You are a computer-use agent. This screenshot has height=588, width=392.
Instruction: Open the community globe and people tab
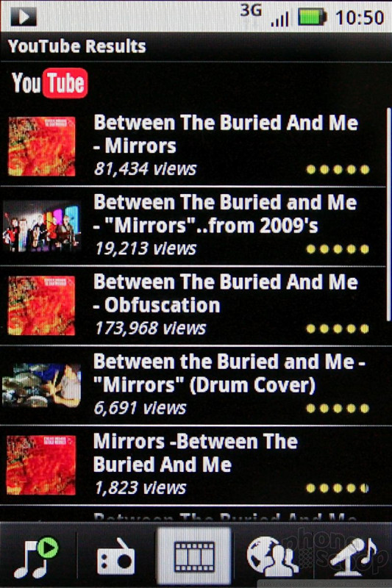[272, 556]
